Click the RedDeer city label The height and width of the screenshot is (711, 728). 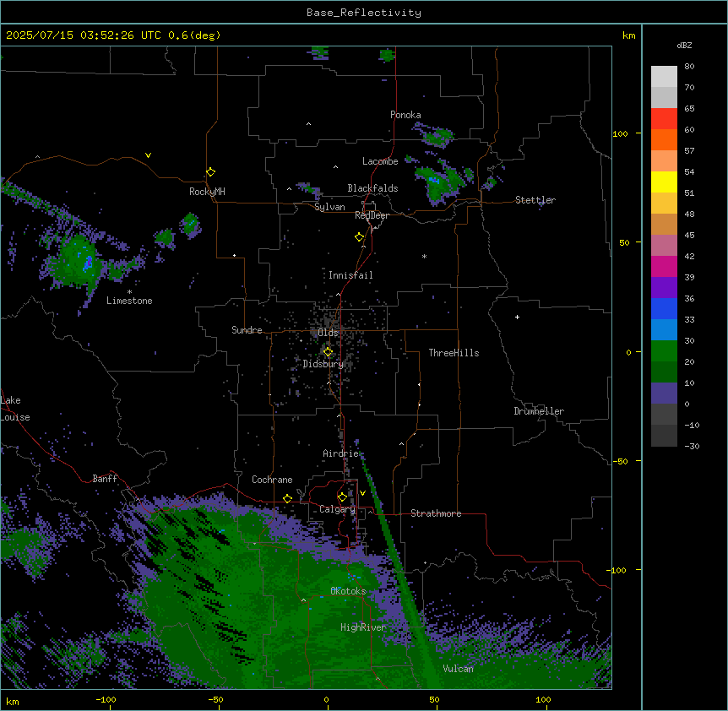pyautogui.click(x=372, y=215)
